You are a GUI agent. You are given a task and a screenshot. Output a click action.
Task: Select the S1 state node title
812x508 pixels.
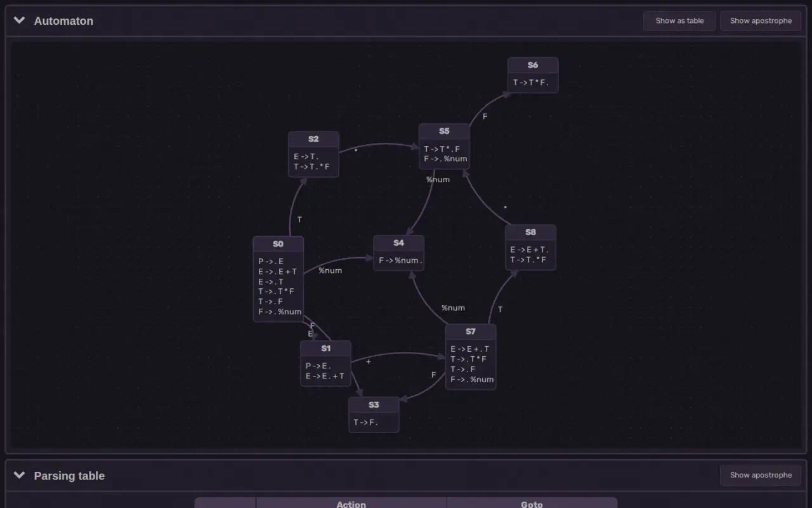325,348
